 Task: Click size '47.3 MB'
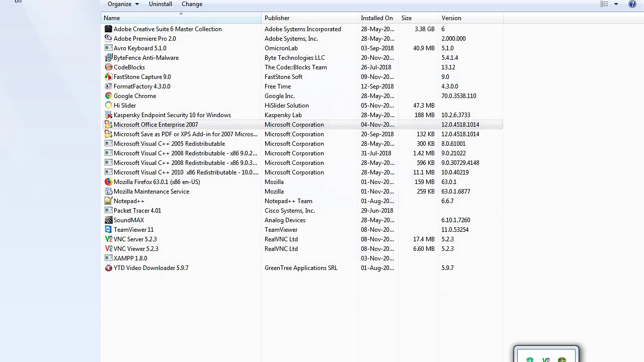[423, 106]
